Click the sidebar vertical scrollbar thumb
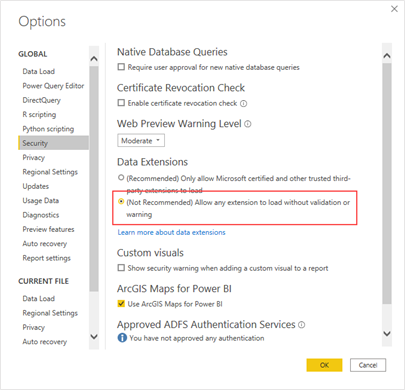The width and height of the screenshot is (405, 390). click(94, 179)
